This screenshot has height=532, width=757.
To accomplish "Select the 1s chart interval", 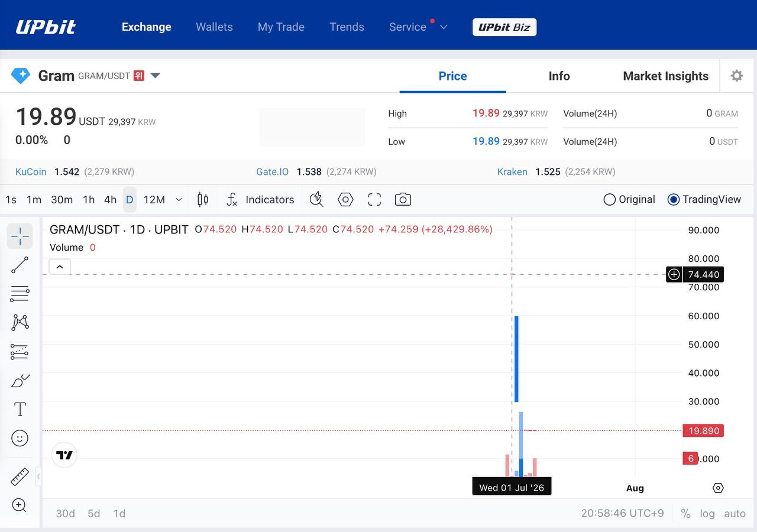I will coord(11,200).
